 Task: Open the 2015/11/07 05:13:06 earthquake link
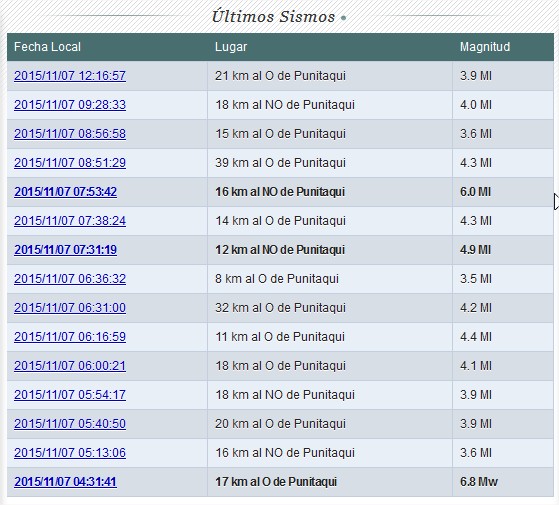point(70,453)
